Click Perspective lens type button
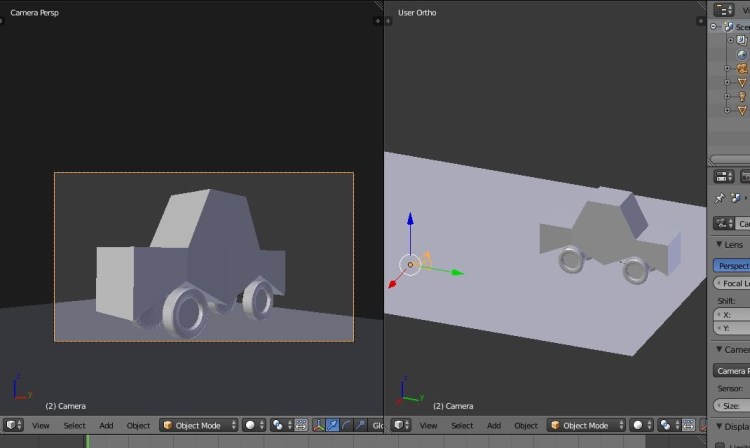This screenshot has height=448, width=750. 732,266
